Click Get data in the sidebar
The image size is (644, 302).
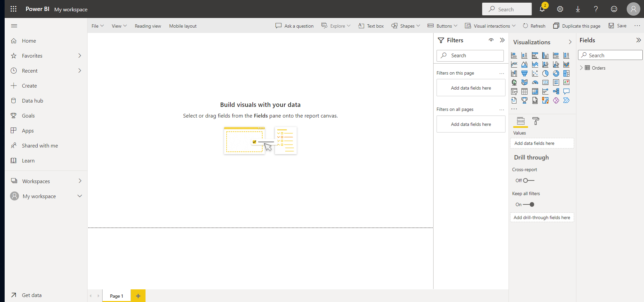click(x=32, y=295)
